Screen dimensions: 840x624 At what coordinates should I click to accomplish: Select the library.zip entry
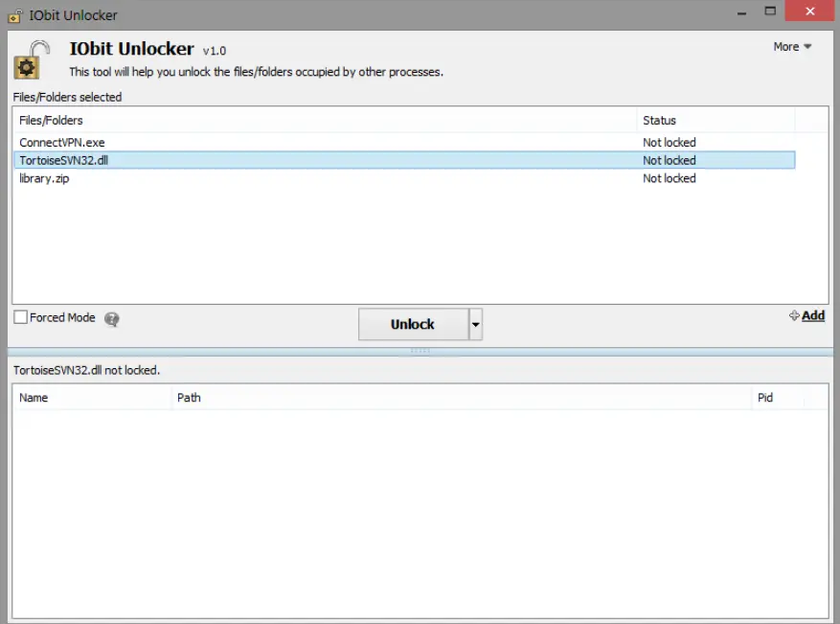(x=43, y=178)
